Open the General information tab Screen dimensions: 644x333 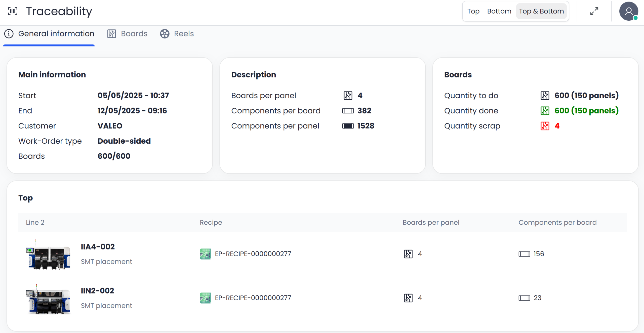pos(49,34)
